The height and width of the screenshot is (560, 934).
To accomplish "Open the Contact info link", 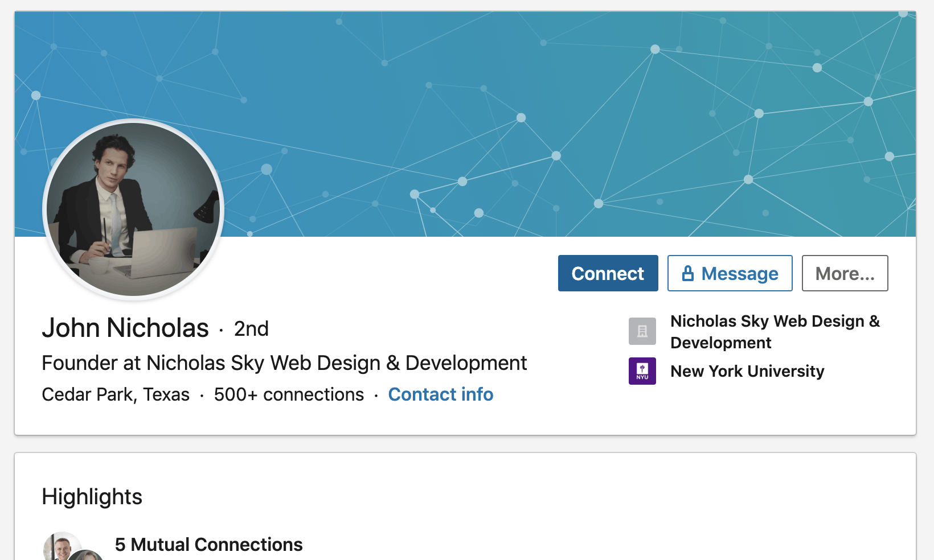I will [440, 394].
